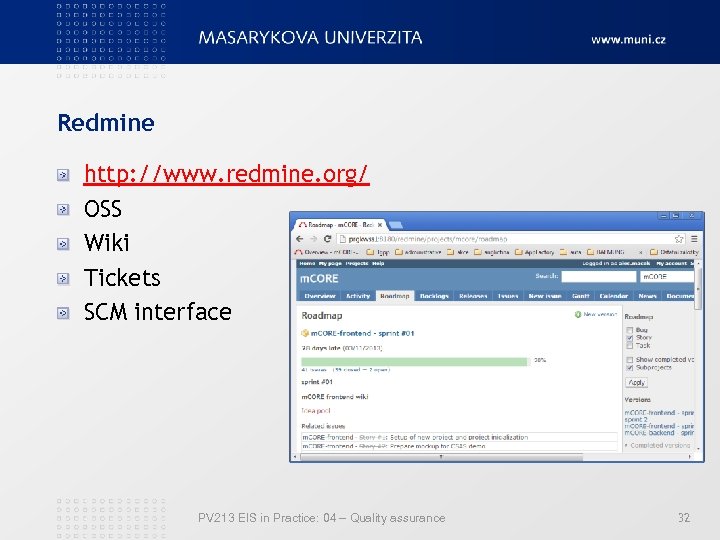This screenshot has width=720, height=540.
Task: Click the browser back arrow
Action: (300, 239)
